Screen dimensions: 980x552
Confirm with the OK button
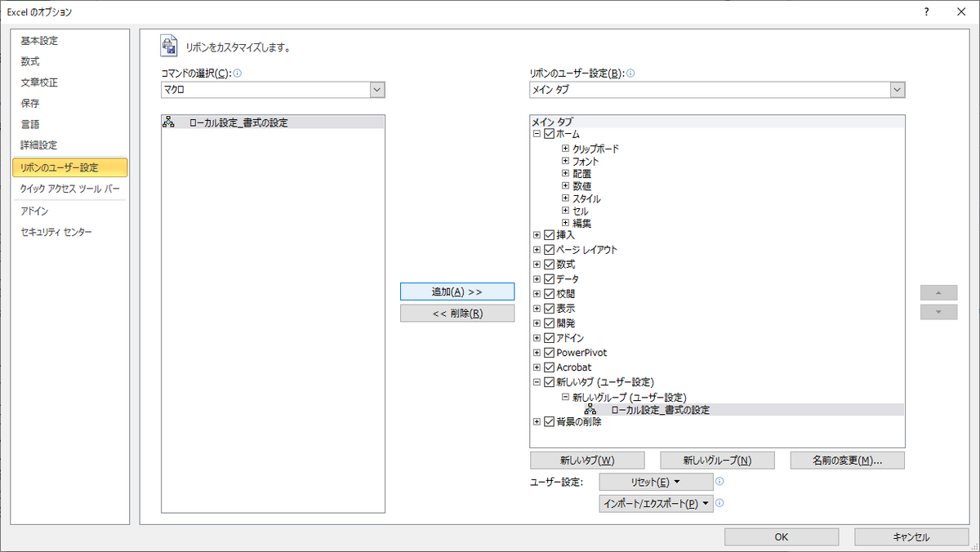pos(782,537)
